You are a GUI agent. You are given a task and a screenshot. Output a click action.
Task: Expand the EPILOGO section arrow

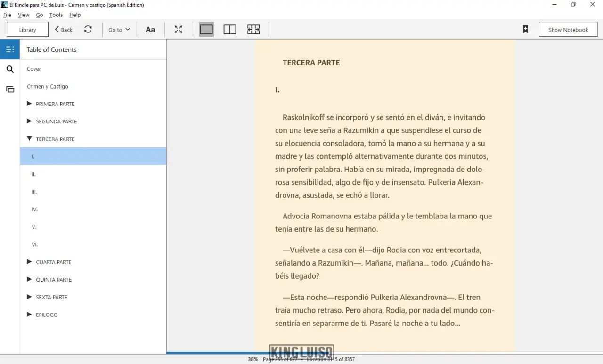pos(29,315)
